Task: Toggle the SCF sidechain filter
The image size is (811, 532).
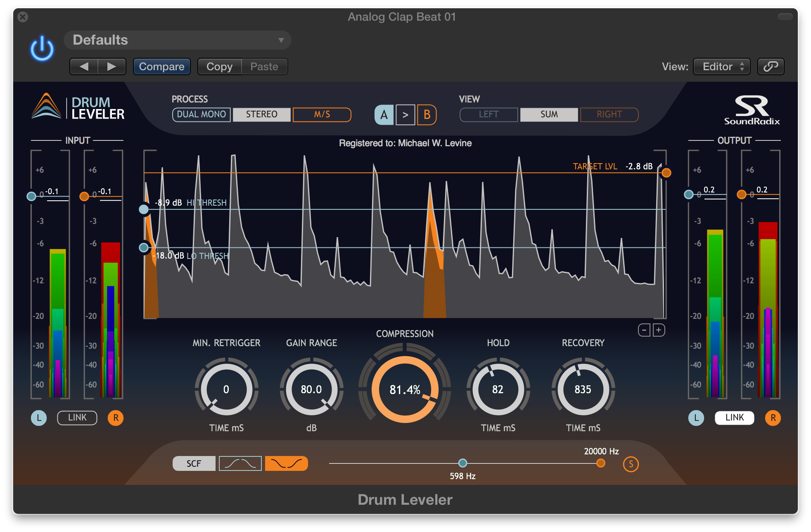Action: pyautogui.click(x=194, y=463)
